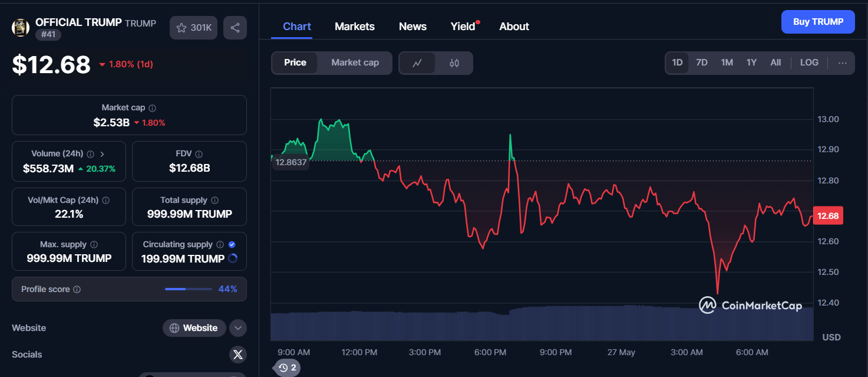
Task: Enable LOG scale on chart
Action: (808, 63)
